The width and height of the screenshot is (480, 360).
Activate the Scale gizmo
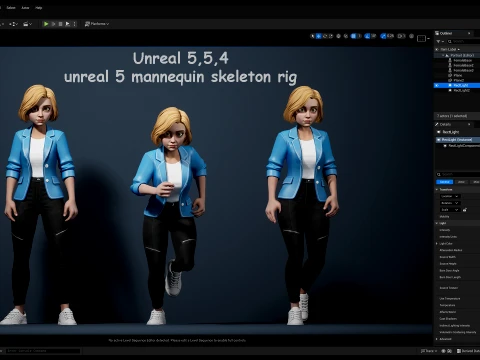click(x=331, y=36)
